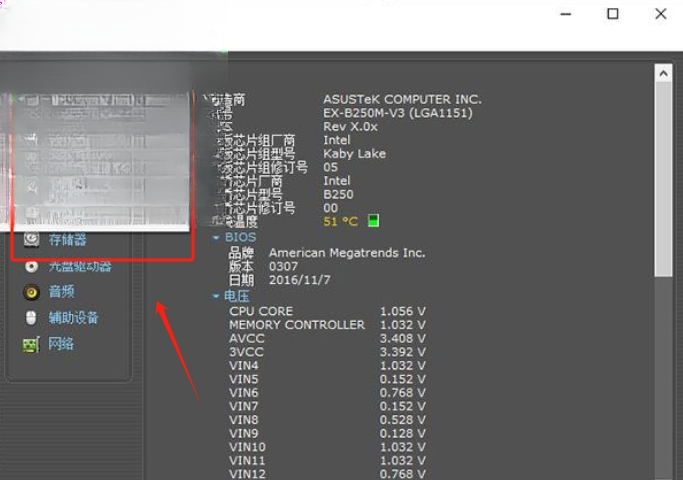Select the VIN12 row label

(247, 474)
